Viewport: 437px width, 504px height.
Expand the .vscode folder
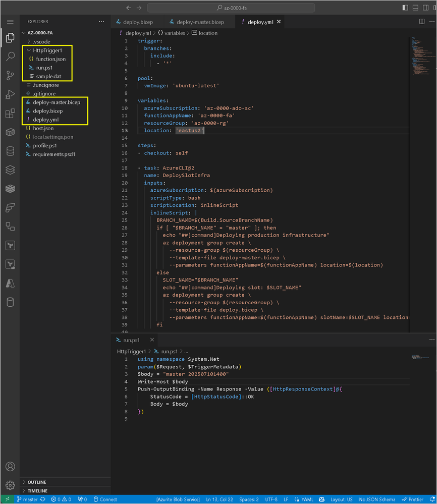[41, 42]
